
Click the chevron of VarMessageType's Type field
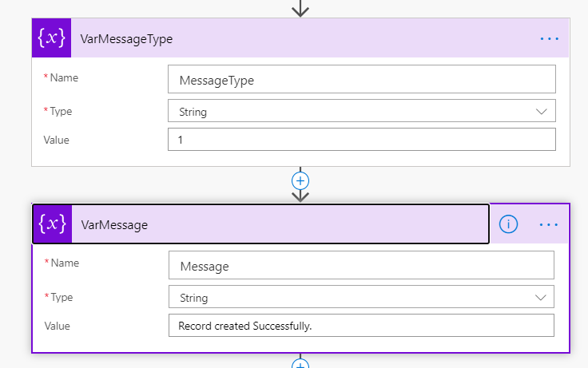click(x=541, y=111)
